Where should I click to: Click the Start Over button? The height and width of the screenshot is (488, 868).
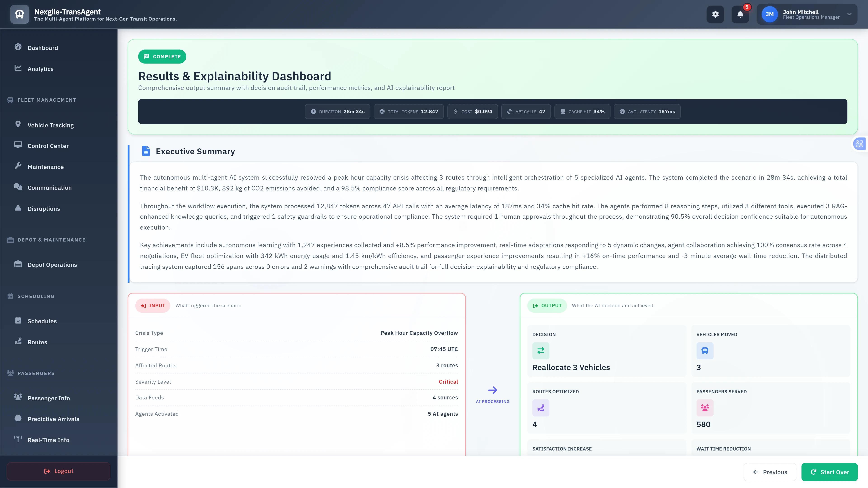point(830,472)
